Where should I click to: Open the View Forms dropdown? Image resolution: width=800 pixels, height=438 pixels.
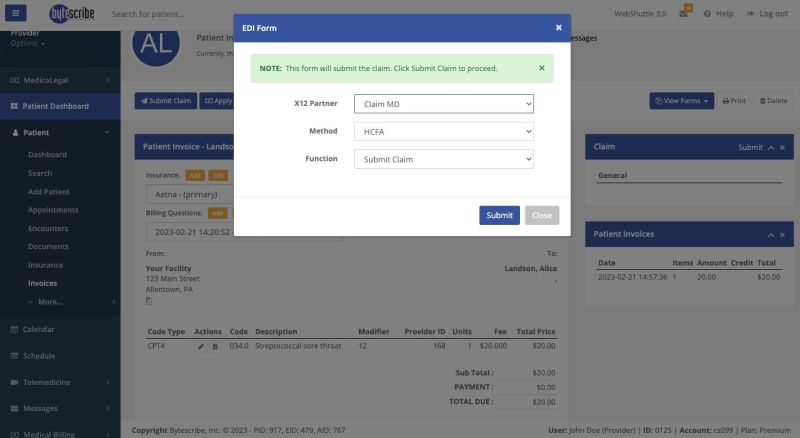[x=681, y=101]
